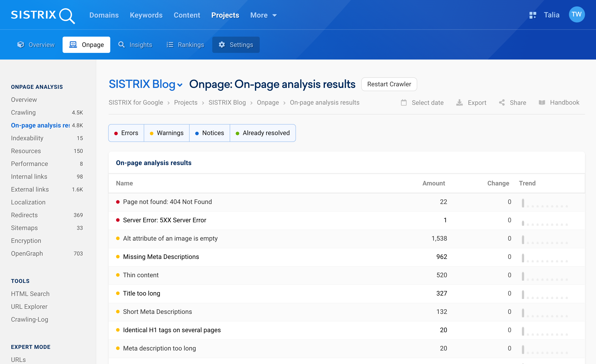The image size is (596, 364).
Task: Open the Onpage breadcrumb link
Action: [268, 103]
